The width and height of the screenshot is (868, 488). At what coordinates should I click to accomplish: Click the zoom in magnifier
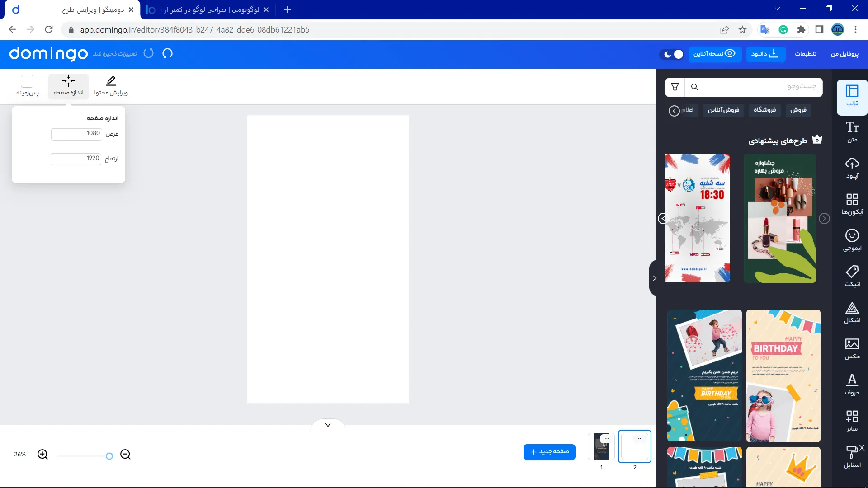tap(43, 455)
